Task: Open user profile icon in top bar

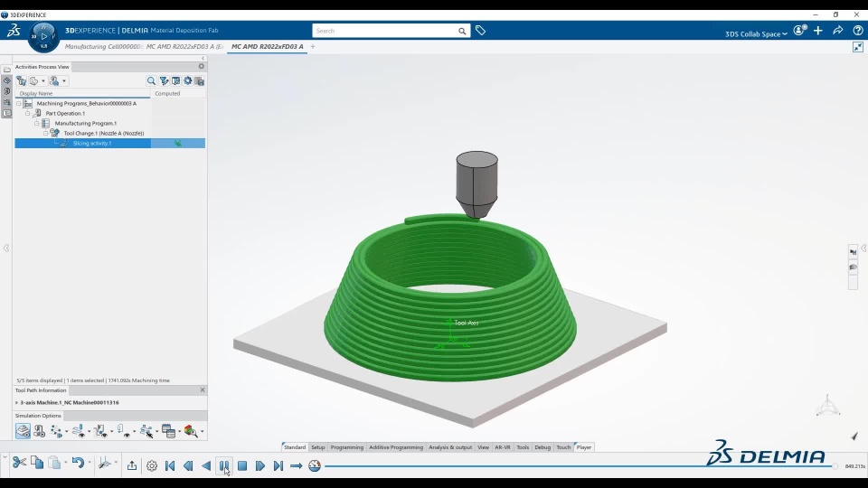Action: click(799, 31)
